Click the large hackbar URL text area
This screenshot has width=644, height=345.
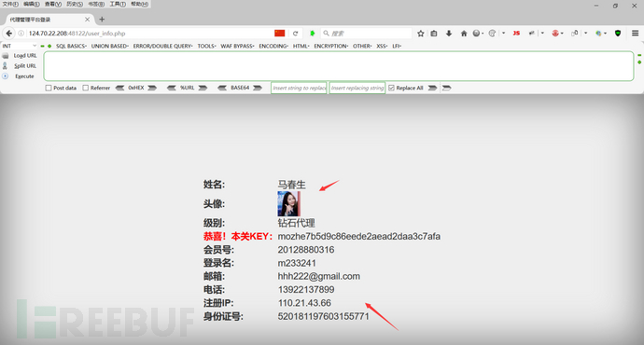[339, 66]
